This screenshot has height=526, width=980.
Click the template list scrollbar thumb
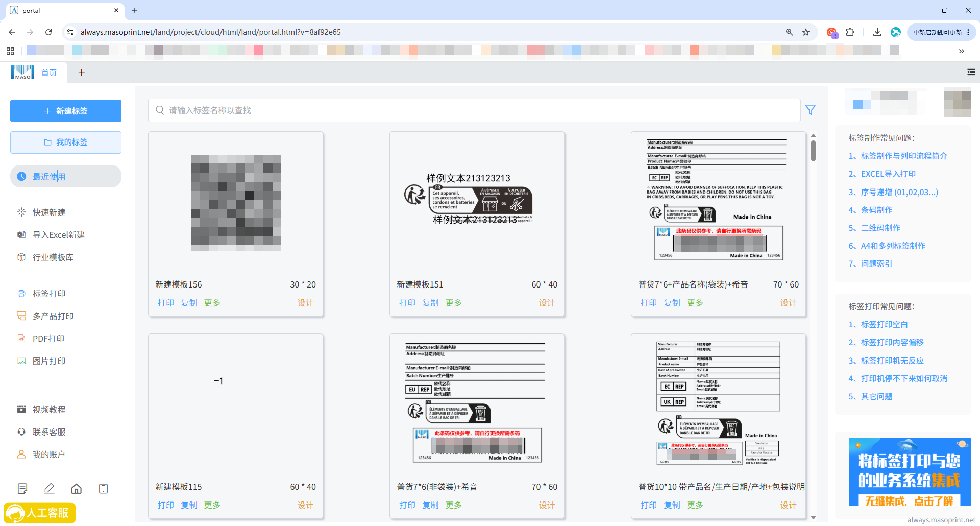(x=813, y=151)
